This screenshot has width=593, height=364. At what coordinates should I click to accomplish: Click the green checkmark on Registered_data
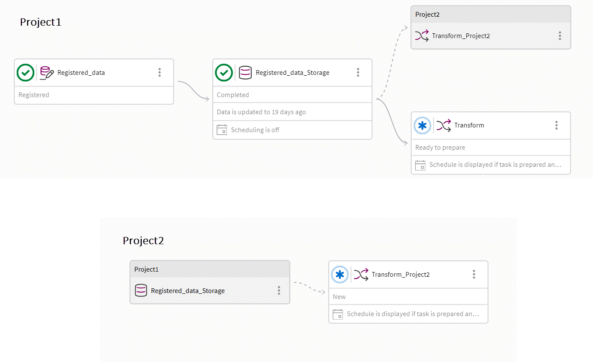(26, 73)
